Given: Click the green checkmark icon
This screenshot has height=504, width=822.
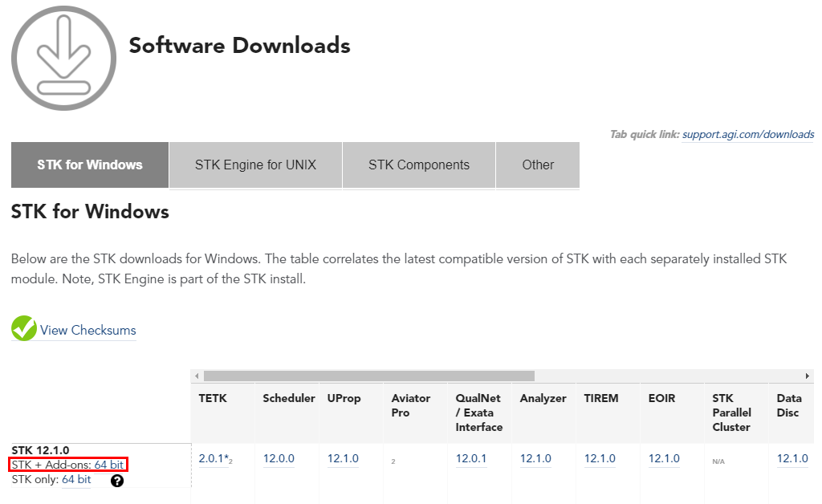Looking at the screenshot, I should [24, 329].
